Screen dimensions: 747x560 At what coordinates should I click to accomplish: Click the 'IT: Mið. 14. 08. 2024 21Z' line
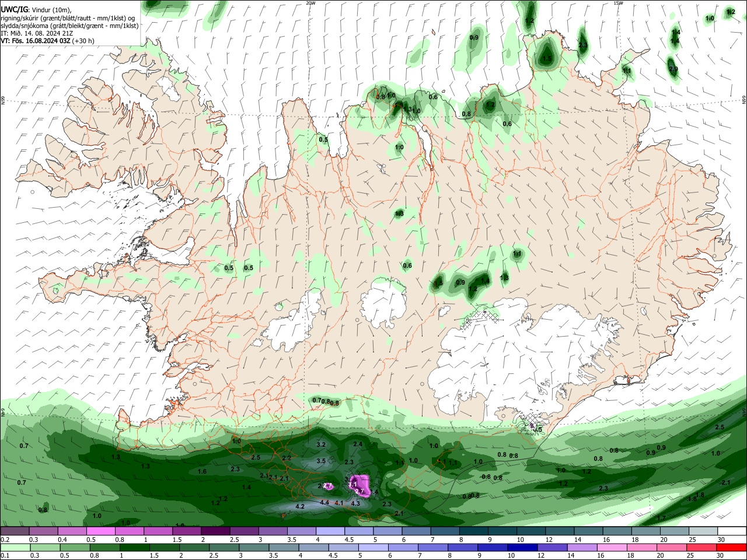point(36,33)
